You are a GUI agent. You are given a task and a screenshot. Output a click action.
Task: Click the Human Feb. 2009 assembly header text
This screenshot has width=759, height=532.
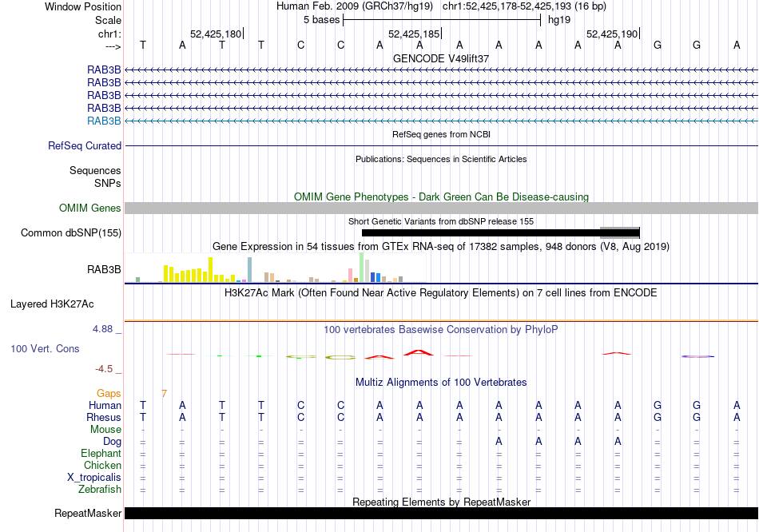tap(354, 6)
